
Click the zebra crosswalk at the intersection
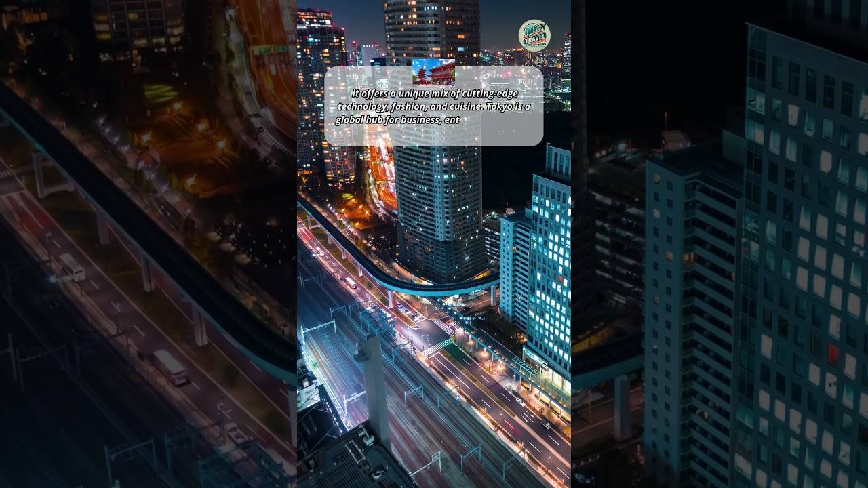click(437, 347)
